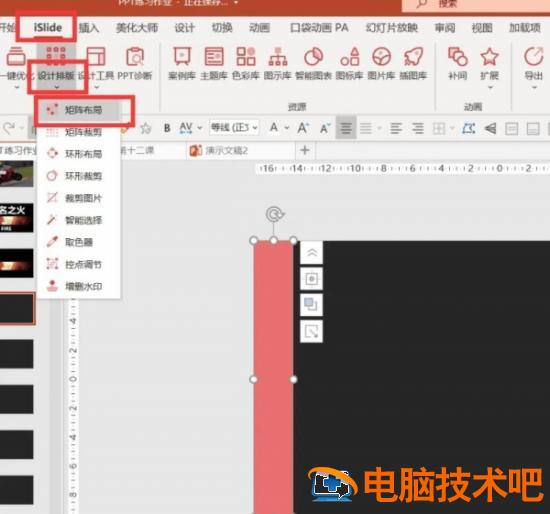
Task: Click the center-on-slide floating icon
Action: click(311, 279)
